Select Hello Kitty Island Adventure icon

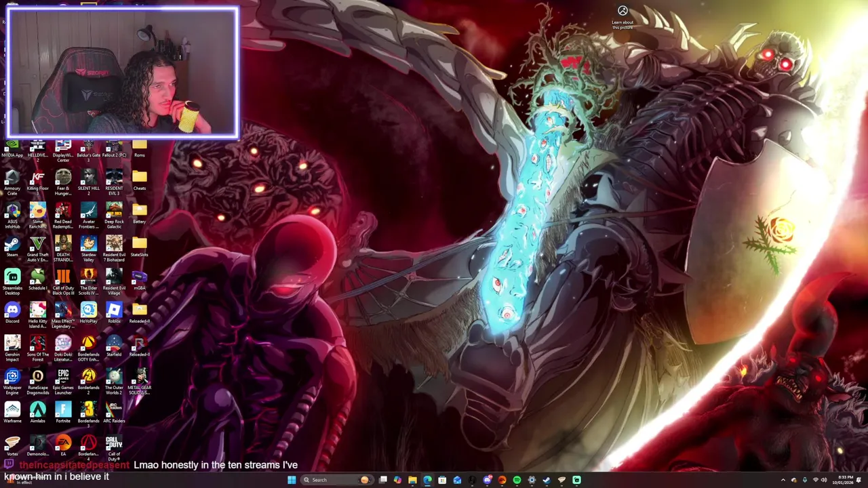pyautogui.click(x=37, y=316)
